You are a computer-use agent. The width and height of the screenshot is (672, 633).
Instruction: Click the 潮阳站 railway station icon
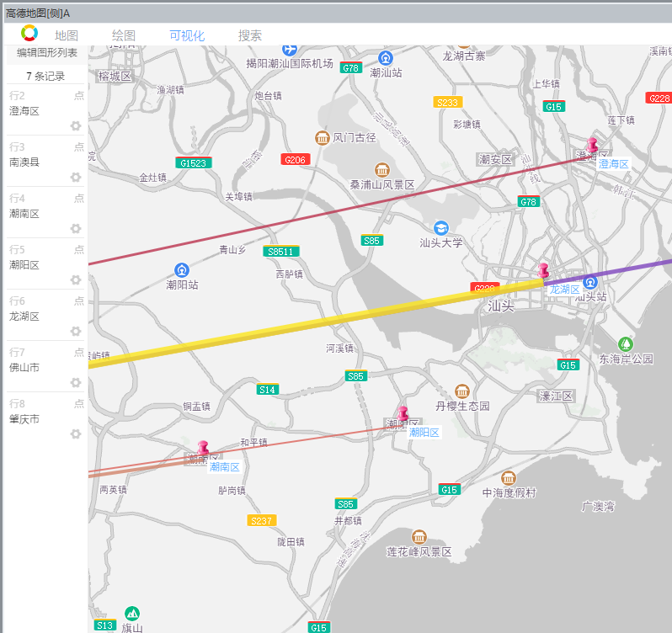(182, 270)
